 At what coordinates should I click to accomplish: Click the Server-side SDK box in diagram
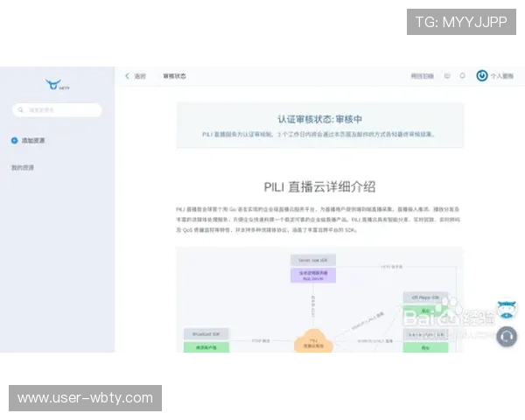click(313, 260)
